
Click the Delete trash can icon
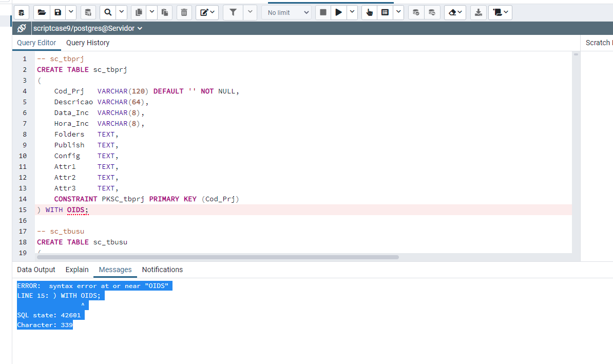[x=184, y=12]
